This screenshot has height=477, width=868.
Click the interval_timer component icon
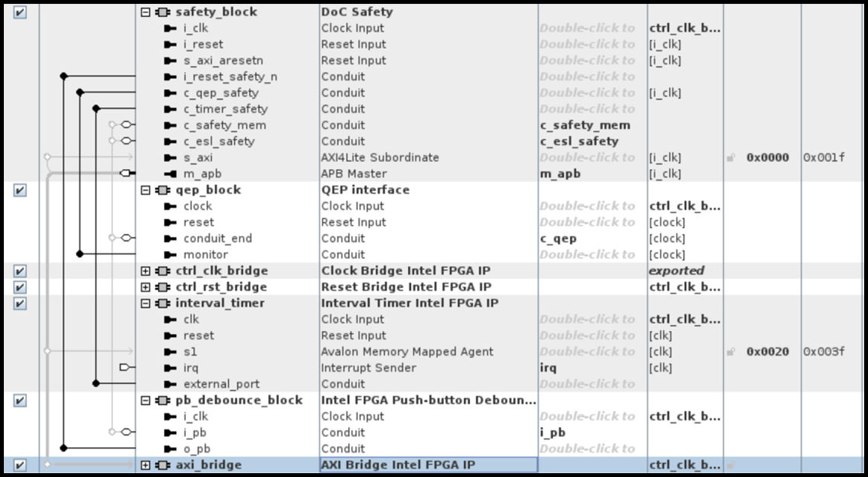pyautogui.click(x=162, y=303)
